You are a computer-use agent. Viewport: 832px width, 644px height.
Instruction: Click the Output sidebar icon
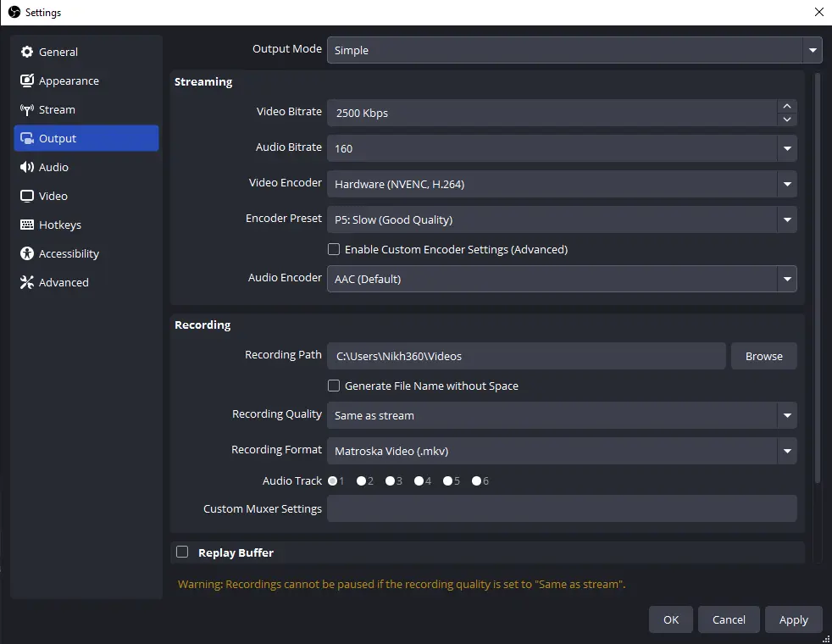pyautogui.click(x=26, y=138)
